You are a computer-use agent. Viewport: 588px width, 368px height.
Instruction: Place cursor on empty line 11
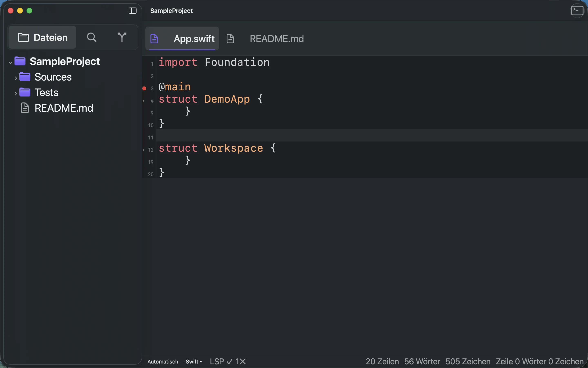[x=372, y=135]
